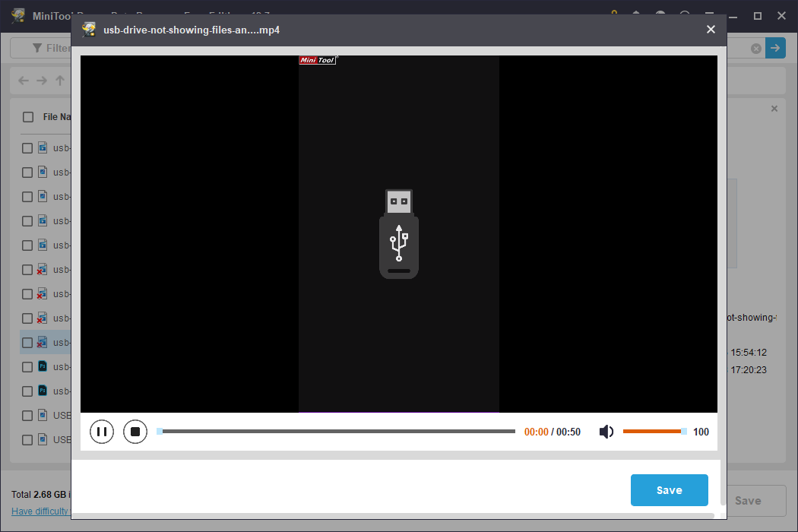
Task: Close the usb-drive-not-showing-files preview dialog
Action: (x=711, y=30)
